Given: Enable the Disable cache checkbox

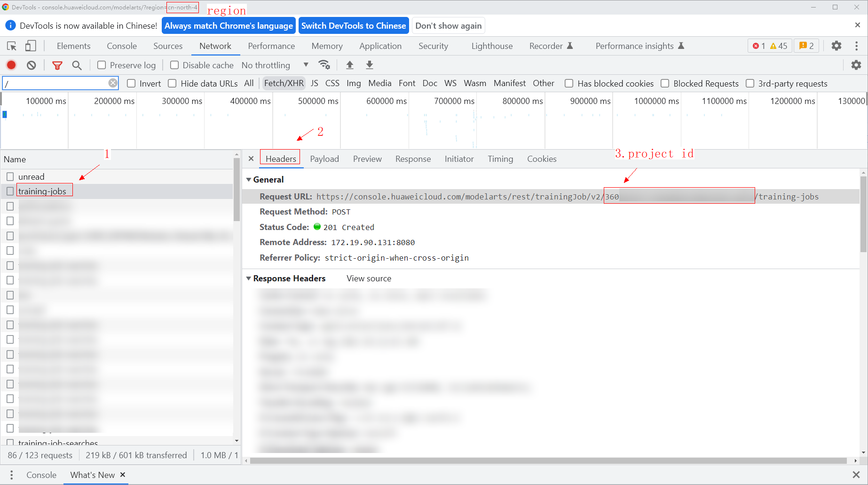Looking at the screenshot, I should [174, 65].
